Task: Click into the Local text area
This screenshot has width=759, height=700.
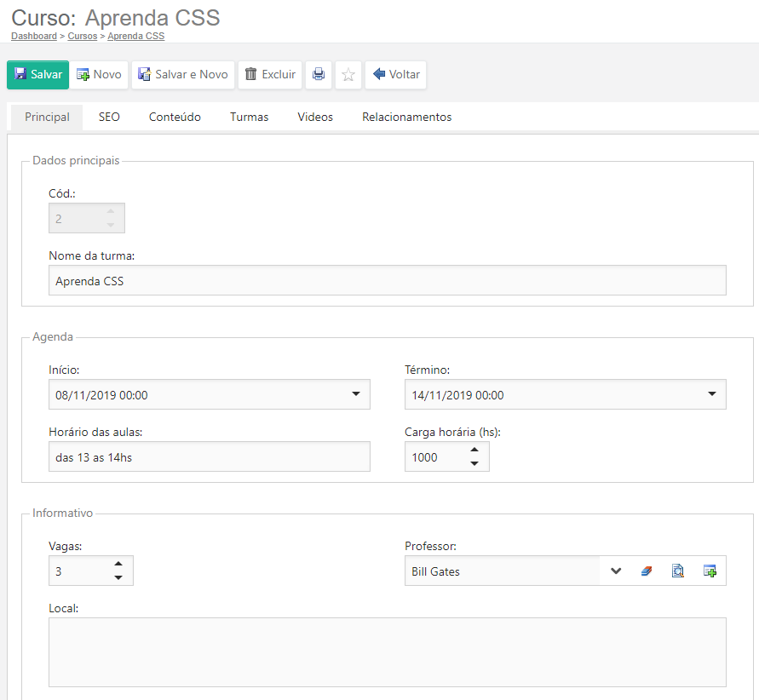Action: coord(387,651)
